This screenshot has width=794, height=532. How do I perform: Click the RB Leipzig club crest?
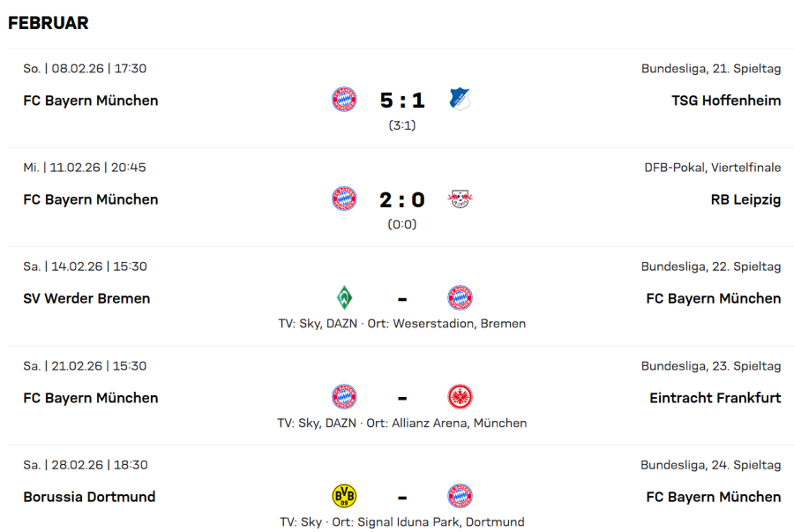[x=460, y=199]
